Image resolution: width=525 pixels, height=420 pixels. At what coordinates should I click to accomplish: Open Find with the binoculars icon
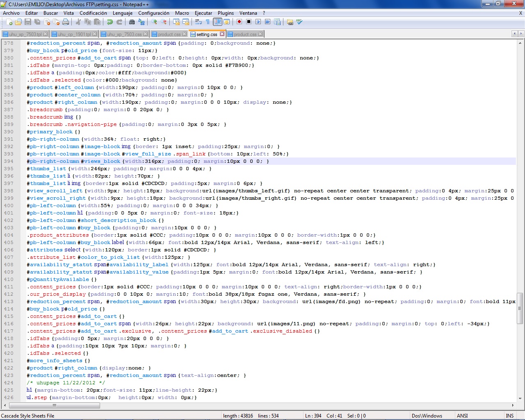click(132, 22)
